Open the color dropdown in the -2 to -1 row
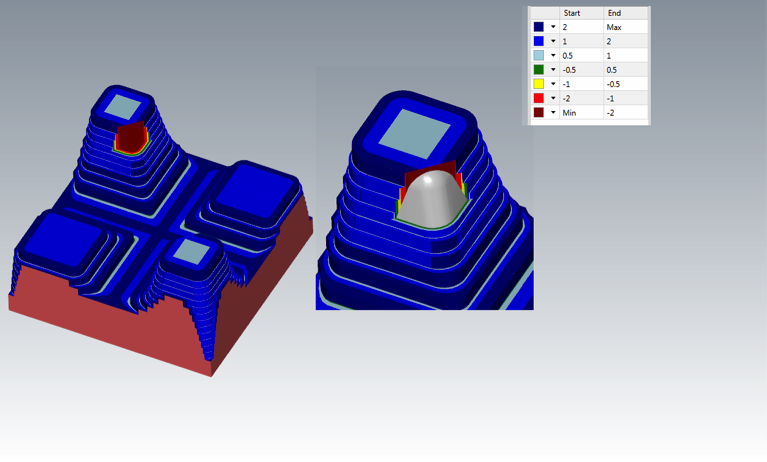767x462 pixels. click(x=553, y=98)
